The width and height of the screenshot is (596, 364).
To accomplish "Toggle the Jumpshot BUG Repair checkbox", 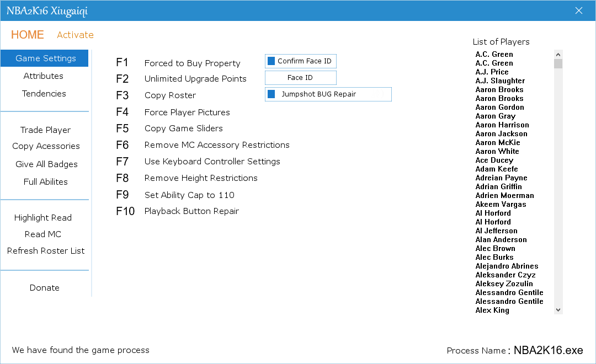I will coord(271,94).
